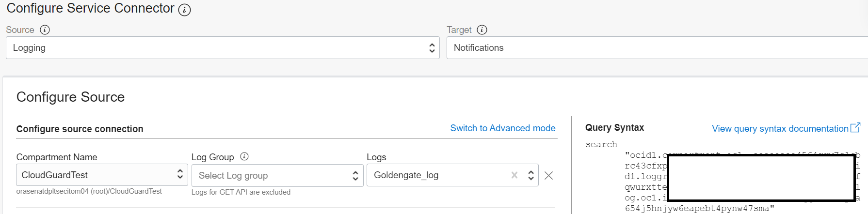Clear the Goldengate_log selection
This screenshot has width=868, height=214.
click(x=514, y=175)
